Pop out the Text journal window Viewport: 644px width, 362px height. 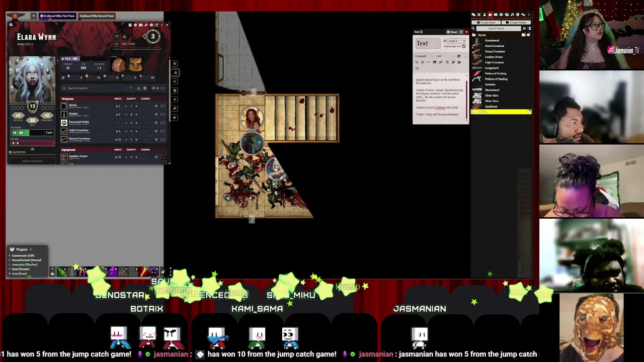pos(461,32)
